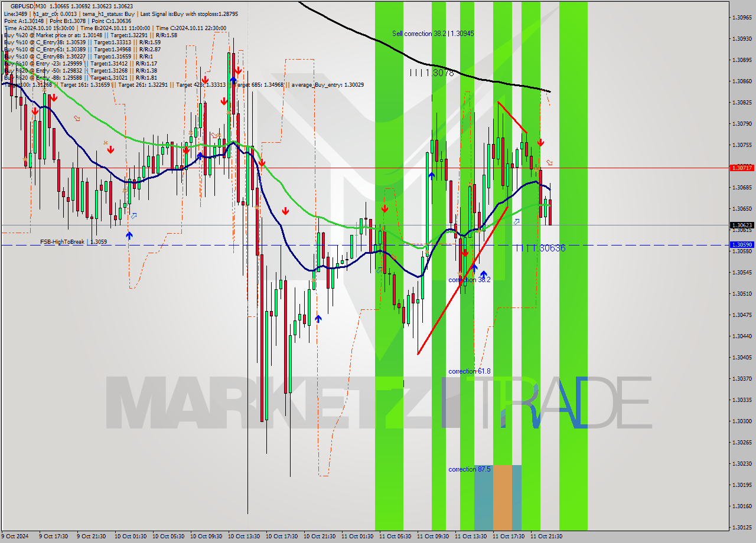Click the '11 Oct 05:30' time label

click(395, 537)
